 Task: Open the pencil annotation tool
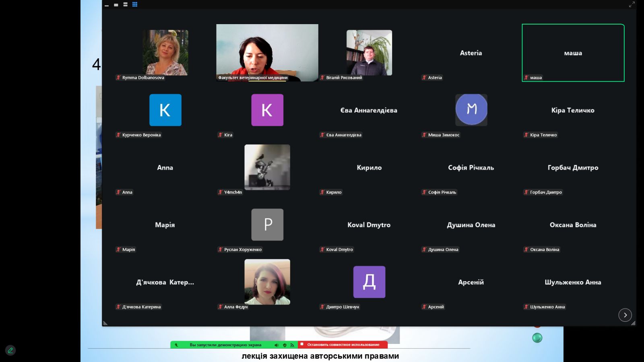(x=10, y=350)
